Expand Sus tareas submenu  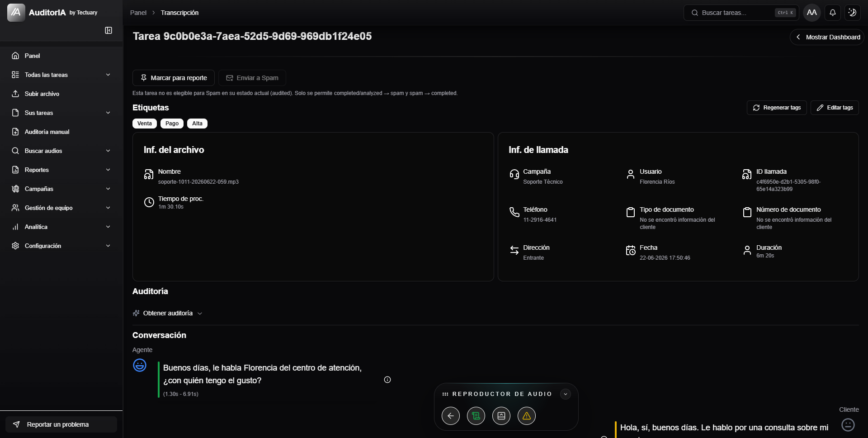coord(108,113)
